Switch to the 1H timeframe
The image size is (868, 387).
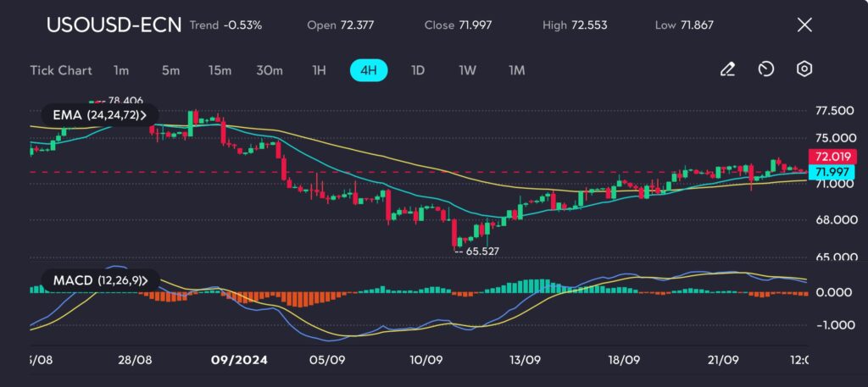319,70
